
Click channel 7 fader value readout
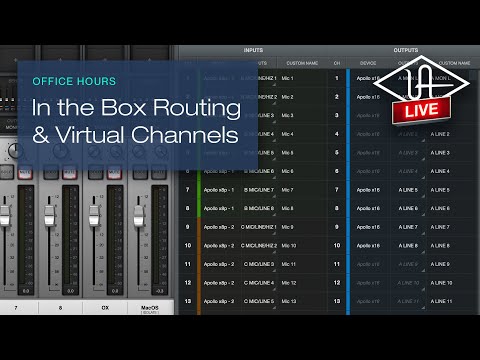click(26, 291)
